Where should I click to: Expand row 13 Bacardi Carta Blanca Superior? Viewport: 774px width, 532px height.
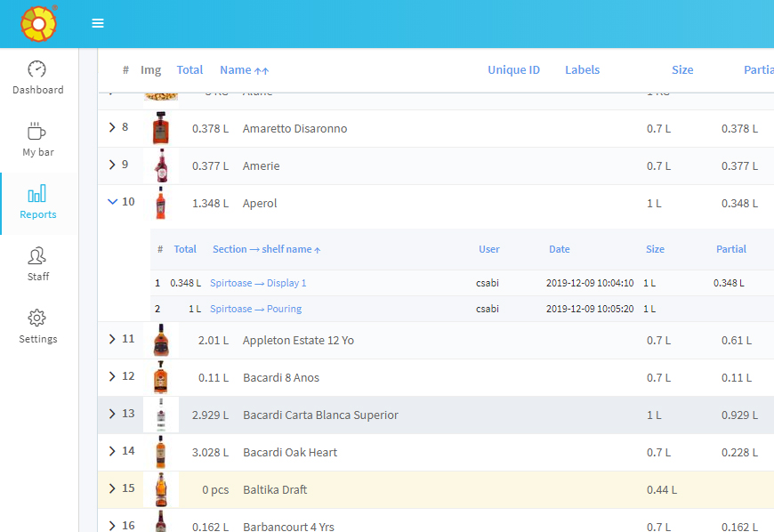112,414
